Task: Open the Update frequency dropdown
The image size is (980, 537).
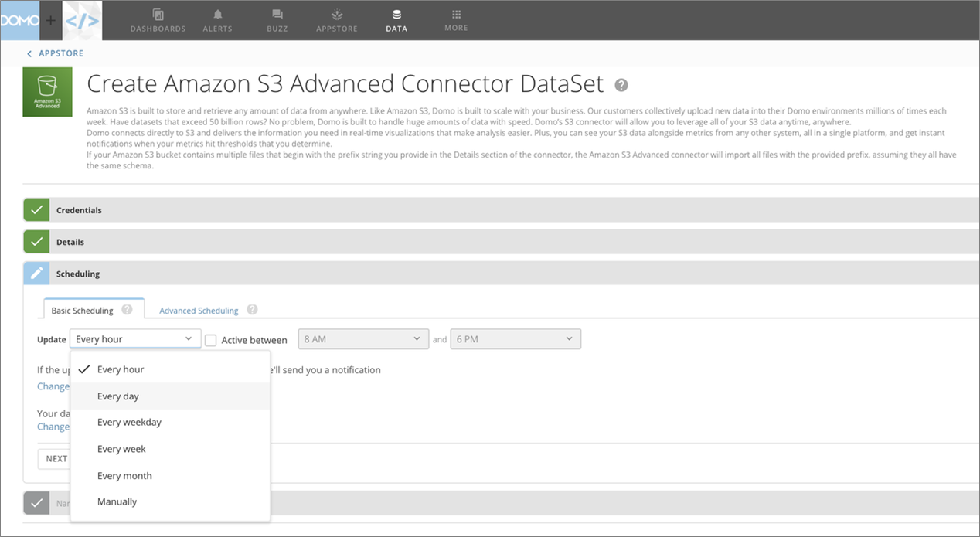Action: (x=135, y=339)
